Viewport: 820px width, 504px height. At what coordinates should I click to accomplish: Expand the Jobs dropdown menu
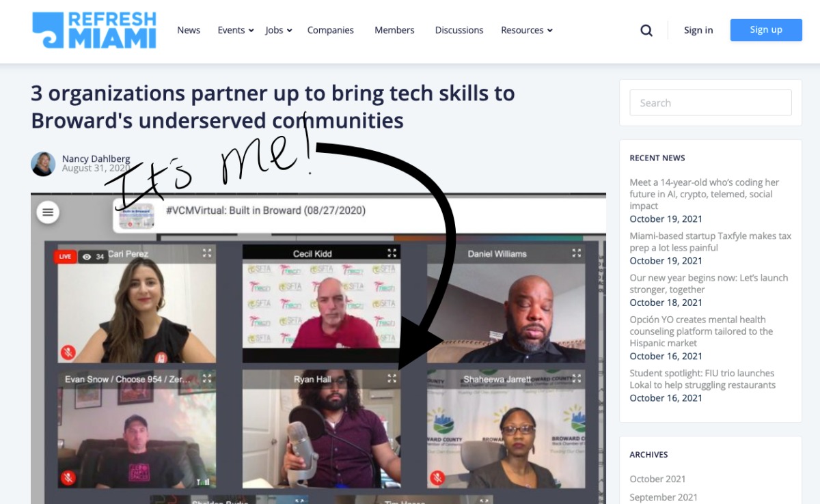(x=278, y=30)
